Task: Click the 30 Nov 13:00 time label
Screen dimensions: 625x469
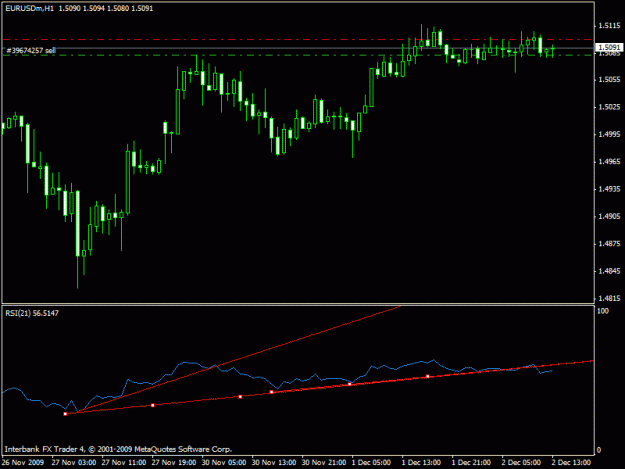Action: [x=274, y=462]
